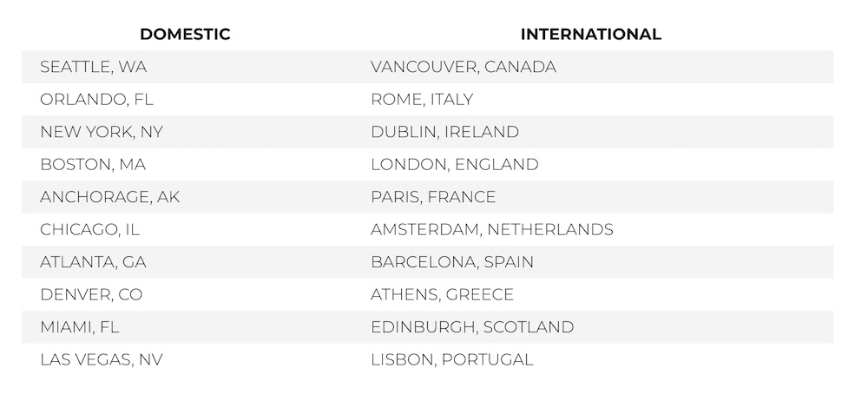Screen dimensions: 868x394
Task: Select London, England in the list
Action: tap(455, 165)
